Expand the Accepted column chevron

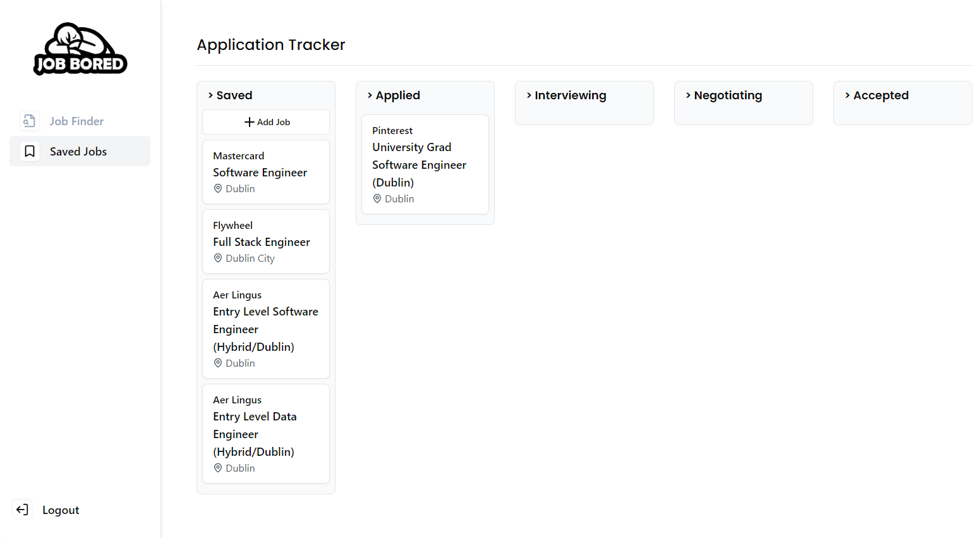[x=847, y=95]
